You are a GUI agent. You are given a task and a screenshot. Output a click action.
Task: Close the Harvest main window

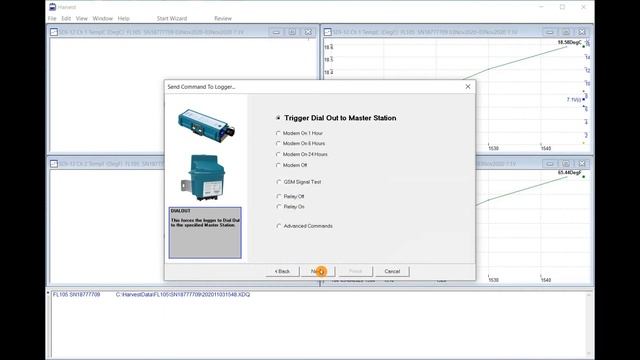click(584, 7)
